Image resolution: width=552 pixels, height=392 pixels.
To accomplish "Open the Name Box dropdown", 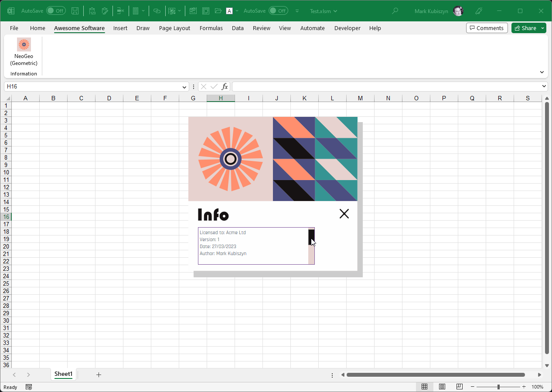I will (184, 87).
